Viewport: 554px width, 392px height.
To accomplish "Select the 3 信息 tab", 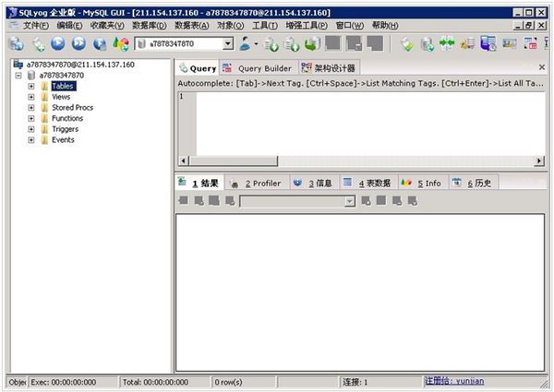I will (x=314, y=184).
